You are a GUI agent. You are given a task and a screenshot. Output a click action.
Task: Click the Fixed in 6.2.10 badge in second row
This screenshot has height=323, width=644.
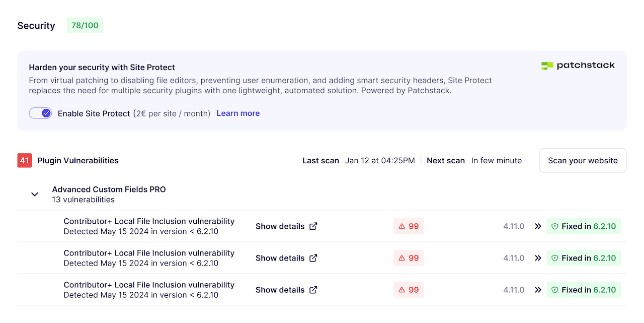coord(584,258)
